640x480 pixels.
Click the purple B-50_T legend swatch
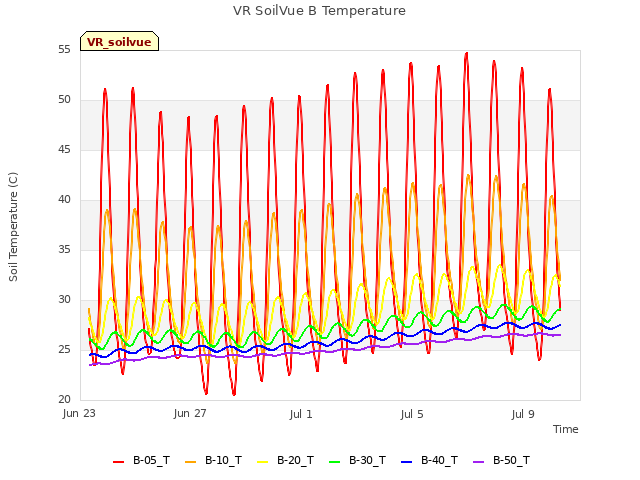click(x=478, y=462)
